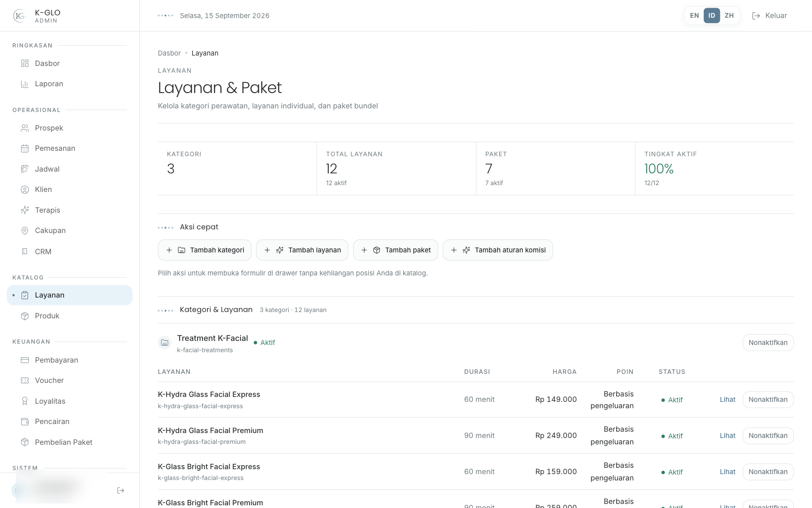Open Produk via its box icon
This screenshot has height=508, width=812.
(25, 316)
